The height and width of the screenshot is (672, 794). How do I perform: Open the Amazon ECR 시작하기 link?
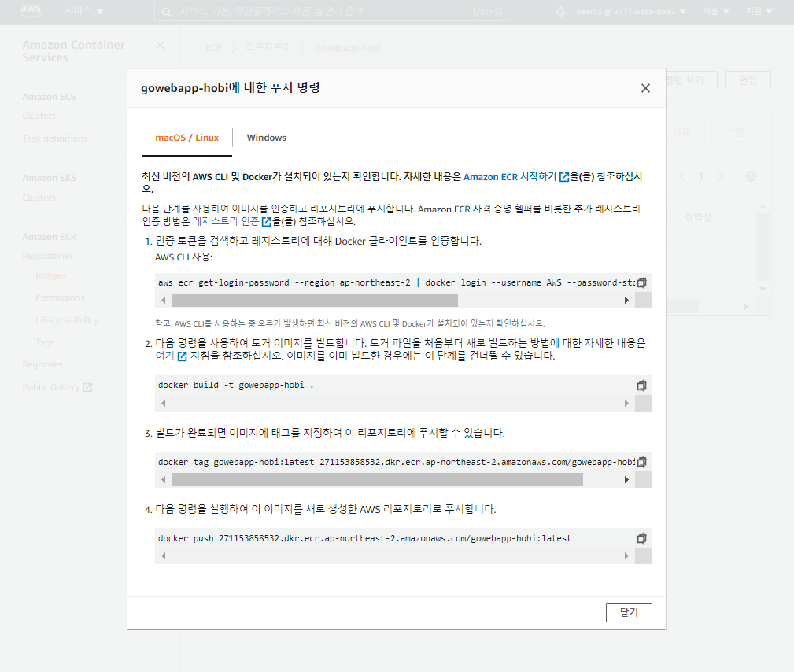pyautogui.click(x=516, y=177)
